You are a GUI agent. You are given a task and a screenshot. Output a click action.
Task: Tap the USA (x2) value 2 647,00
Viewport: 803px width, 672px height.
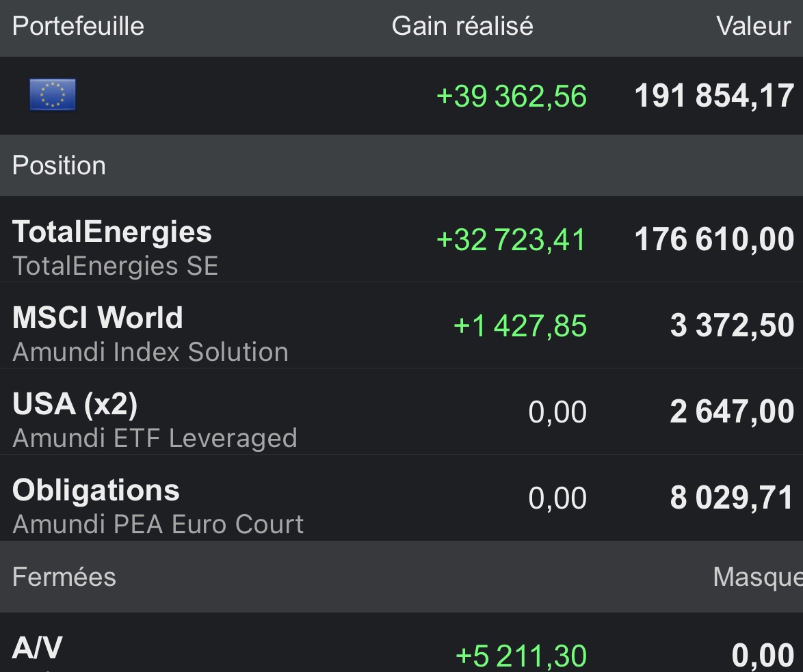pos(732,412)
